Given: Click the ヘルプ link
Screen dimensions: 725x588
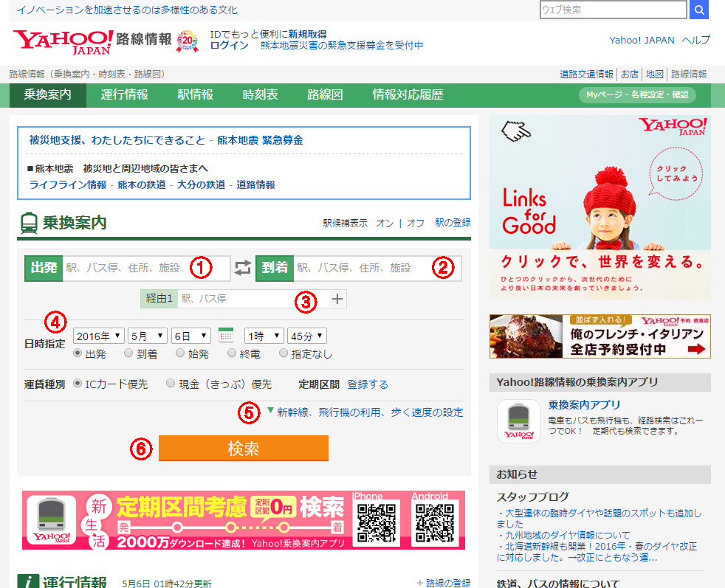Looking at the screenshot, I should click(696, 40).
